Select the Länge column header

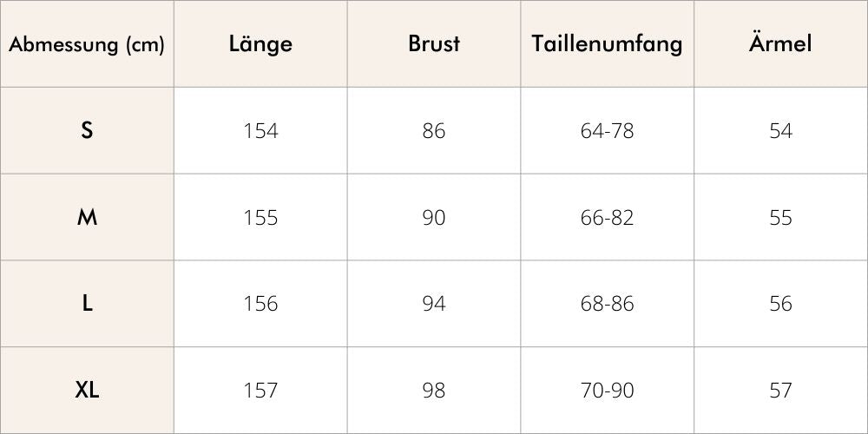point(260,43)
